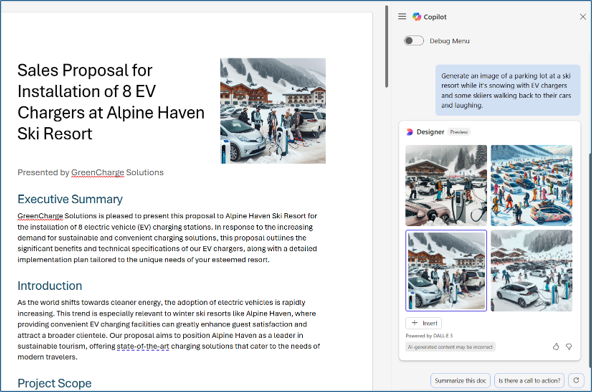Toggle the Debug Menu switch
592x392 pixels.
coord(413,41)
